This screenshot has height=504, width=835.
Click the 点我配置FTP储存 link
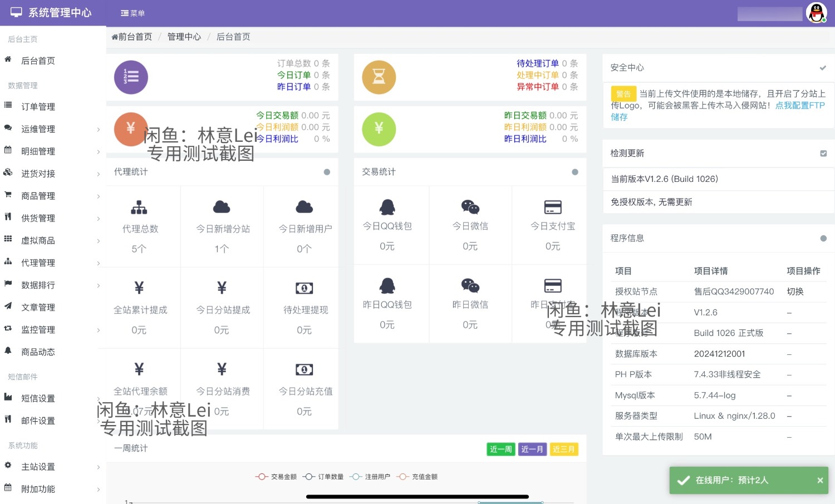pyautogui.click(x=799, y=106)
